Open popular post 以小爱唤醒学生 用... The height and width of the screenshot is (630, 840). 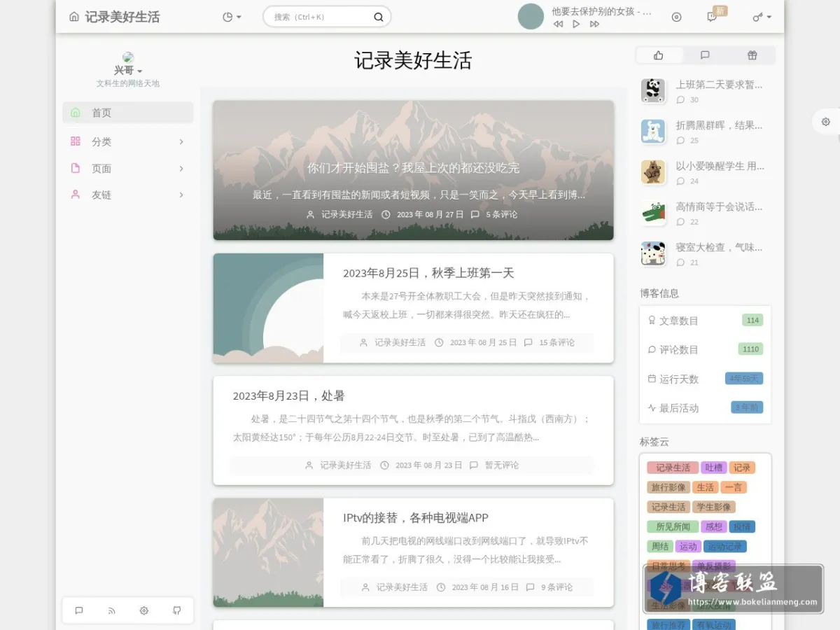720,166
